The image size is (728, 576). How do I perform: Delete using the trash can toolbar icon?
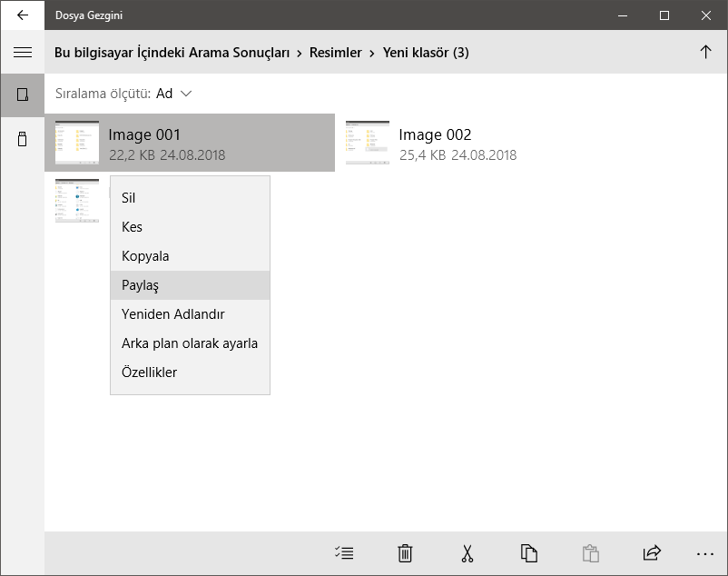[405, 553]
